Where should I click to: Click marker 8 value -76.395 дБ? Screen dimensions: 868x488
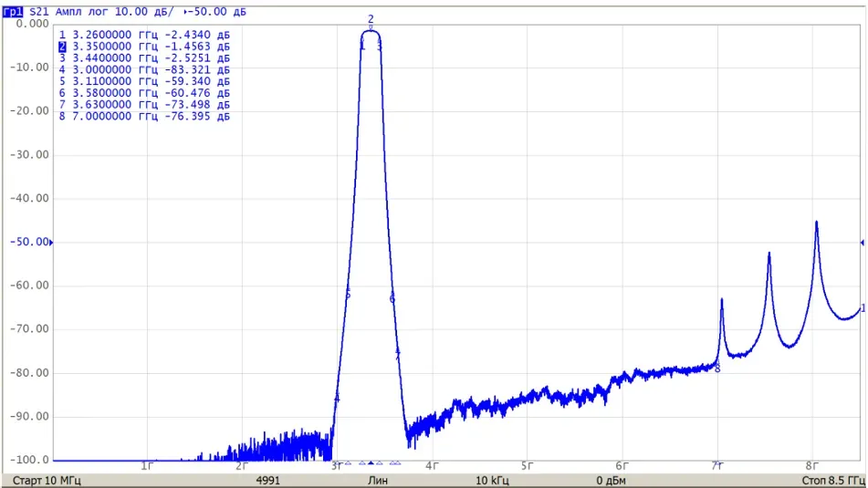[197, 116]
